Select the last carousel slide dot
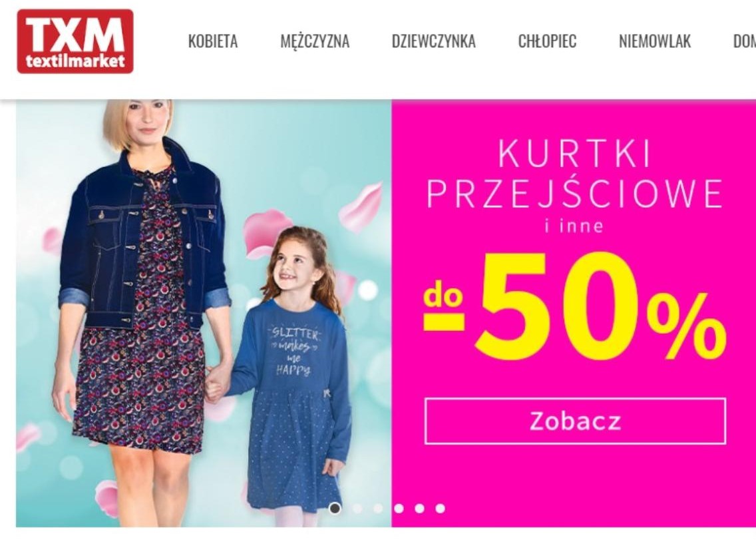The image size is (756, 542). (x=440, y=508)
